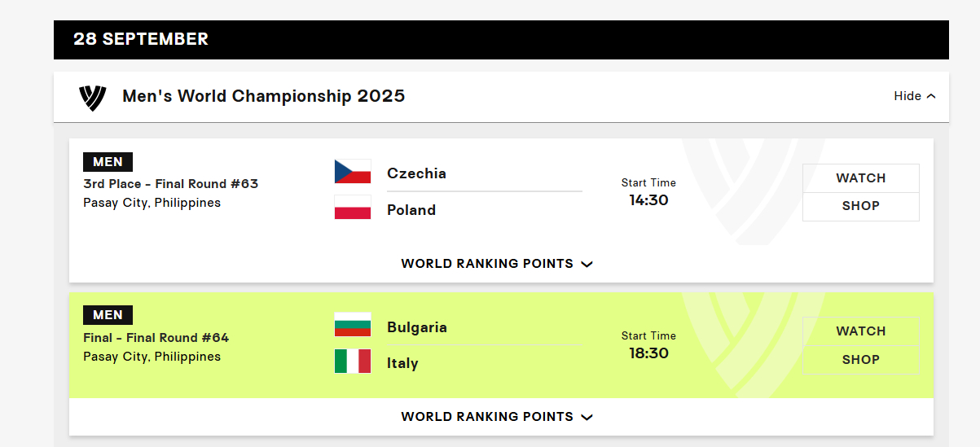980x447 pixels.
Task: Open the Bulgaria team name link
Action: pos(417,327)
